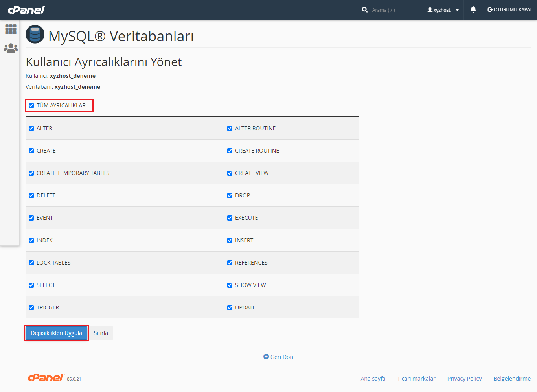Screen dimensions: 537x392
Task: Disable the CREATE TEMPORARY TABLES privilege
Action: click(31, 173)
